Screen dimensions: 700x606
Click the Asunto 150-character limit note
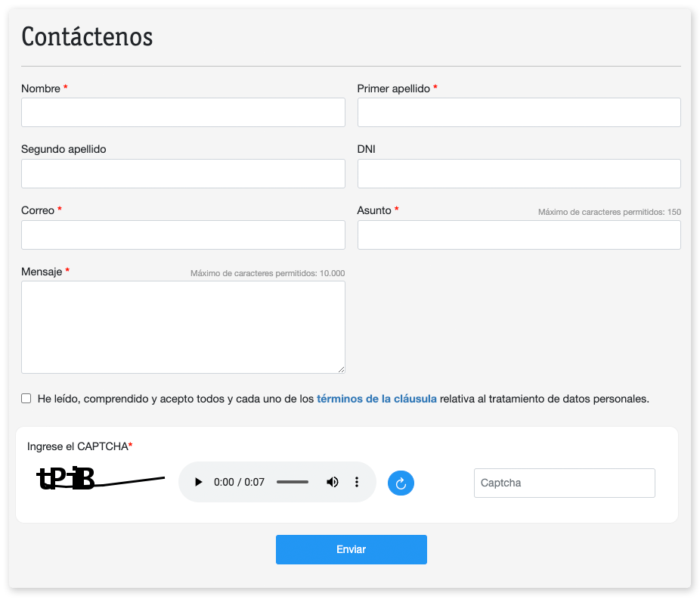pyautogui.click(x=609, y=212)
